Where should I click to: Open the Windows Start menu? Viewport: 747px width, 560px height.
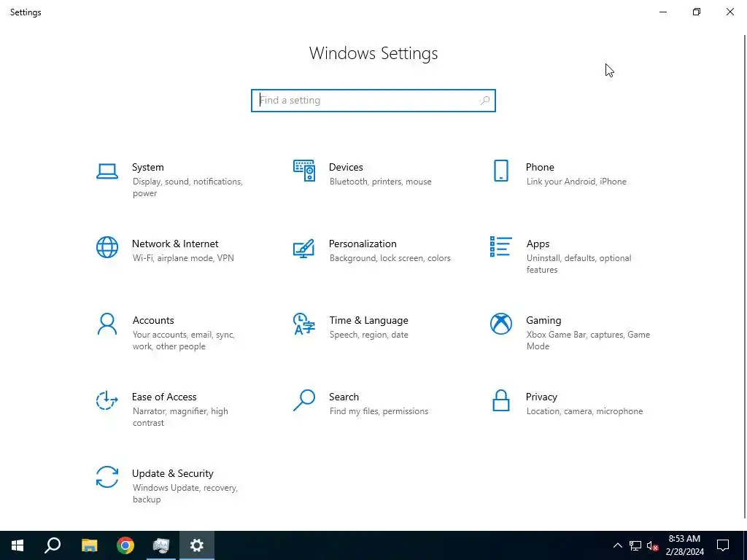[18, 545]
